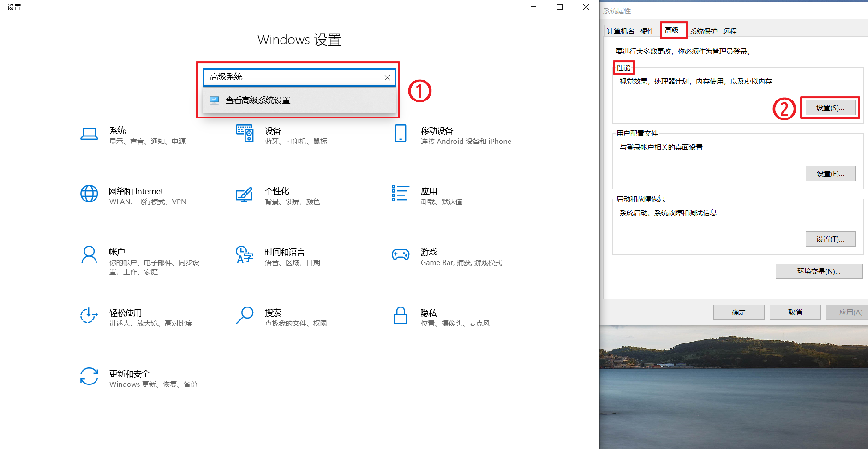Screen dimensions: 868x449
Task: Open the 系统 settings laptop icon
Action: pyautogui.click(x=89, y=134)
